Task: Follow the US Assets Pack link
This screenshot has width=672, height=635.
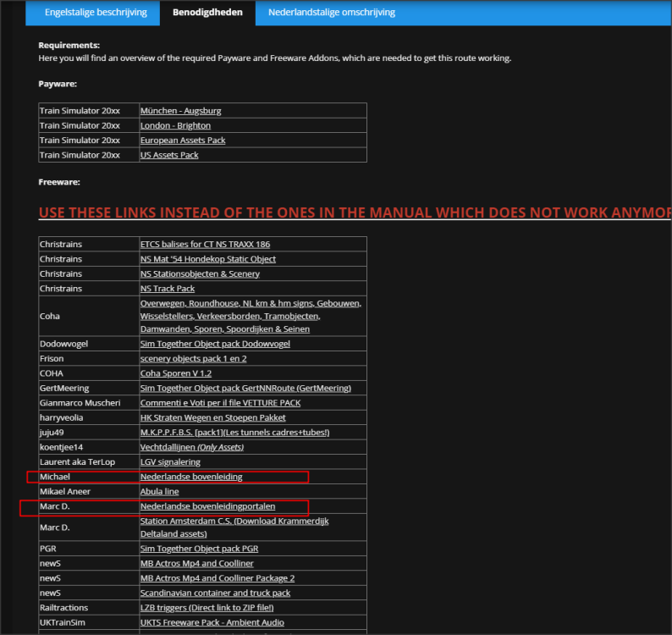Action: point(169,155)
